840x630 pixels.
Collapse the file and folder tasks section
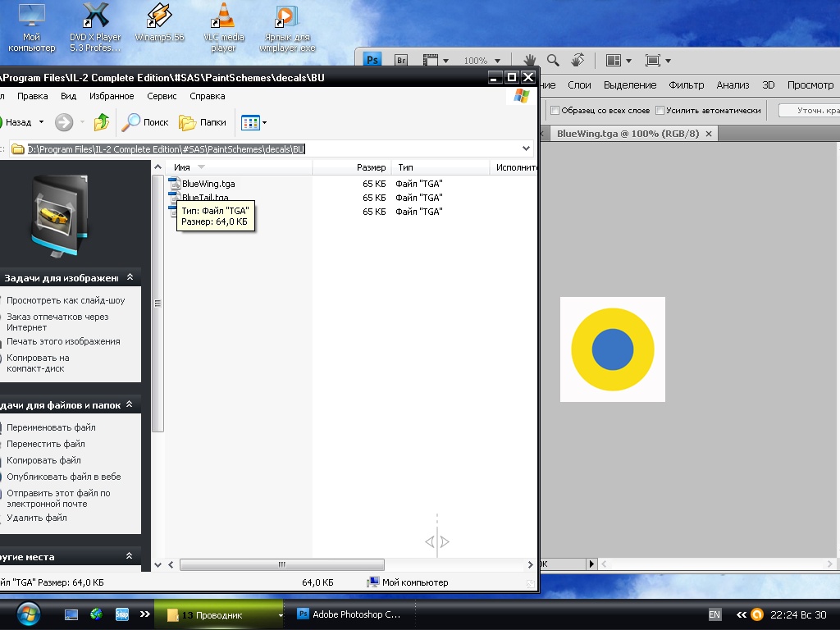click(x=129, y=404)
